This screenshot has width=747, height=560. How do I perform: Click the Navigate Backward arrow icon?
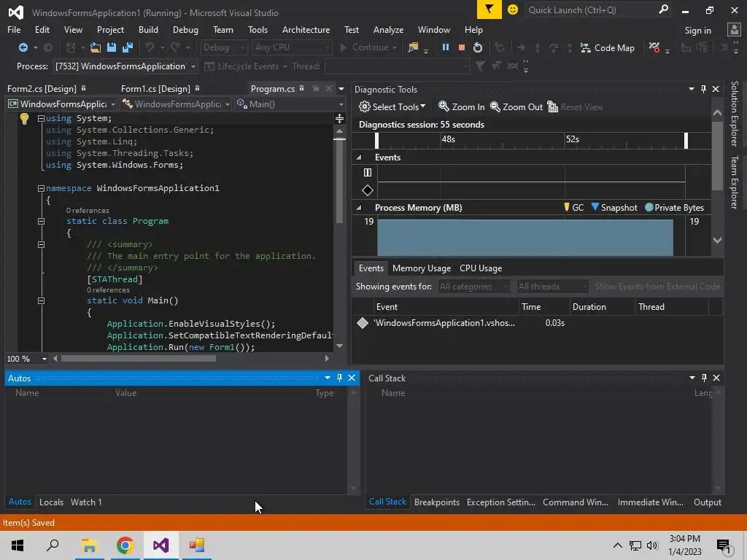tap(23, 47)
